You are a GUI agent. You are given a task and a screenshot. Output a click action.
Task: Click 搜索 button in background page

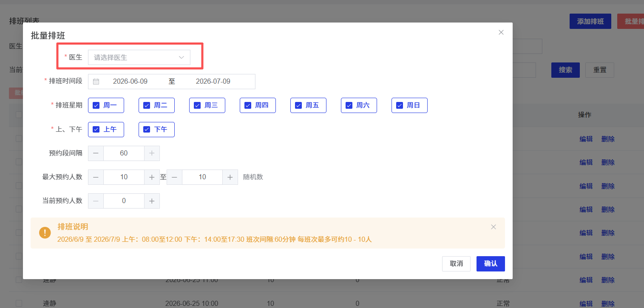click(x=565, y=70)
